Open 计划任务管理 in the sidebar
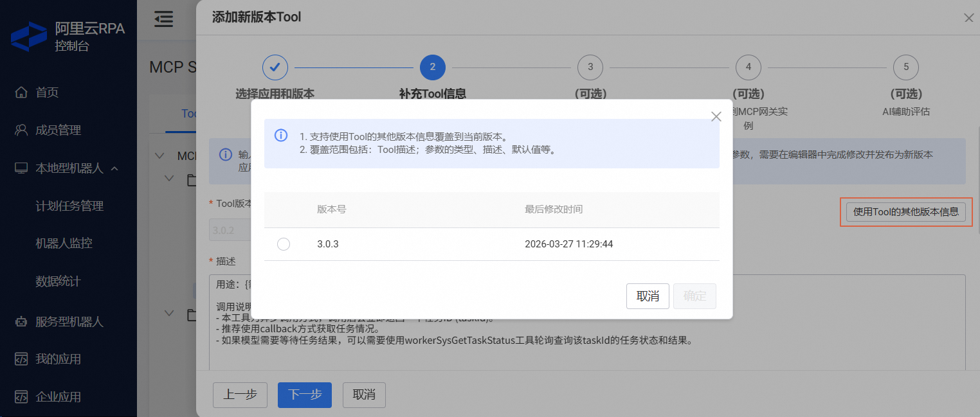 (69, 206)
